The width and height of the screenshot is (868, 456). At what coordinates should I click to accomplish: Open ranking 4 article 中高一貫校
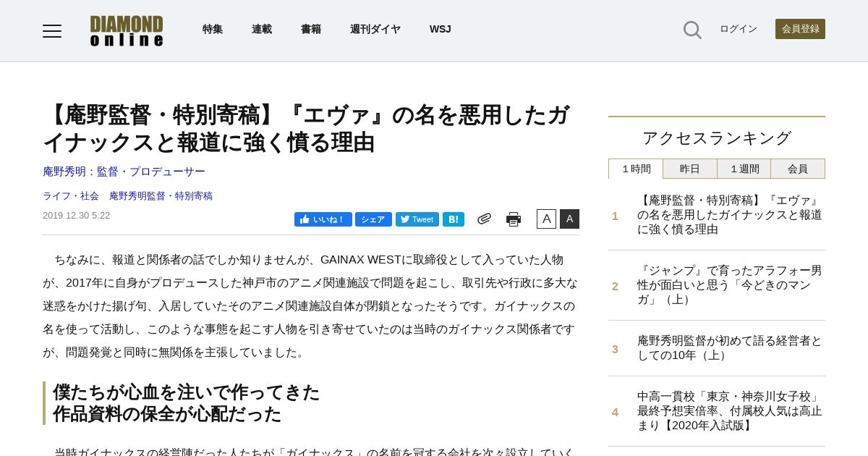tap(730, 411)
